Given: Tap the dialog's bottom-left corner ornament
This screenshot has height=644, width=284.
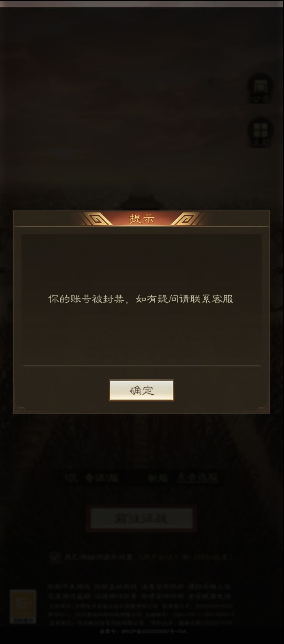Looking at the screenshot, I should (x=19, y=408).
